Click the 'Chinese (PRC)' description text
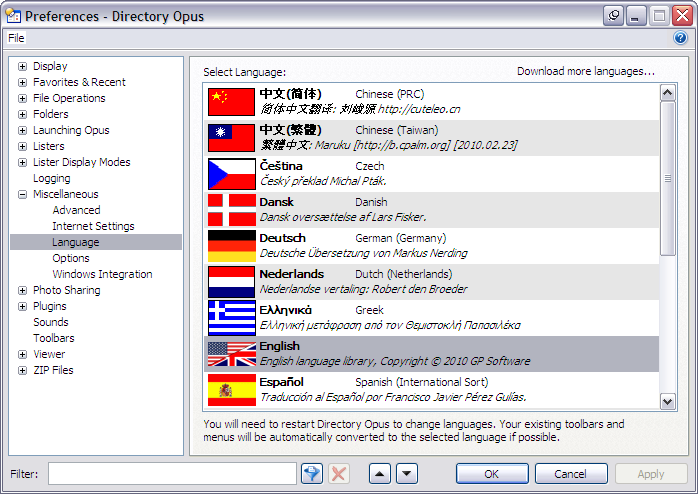This screenshot has height=494, width=698. [x=390, y=94]
